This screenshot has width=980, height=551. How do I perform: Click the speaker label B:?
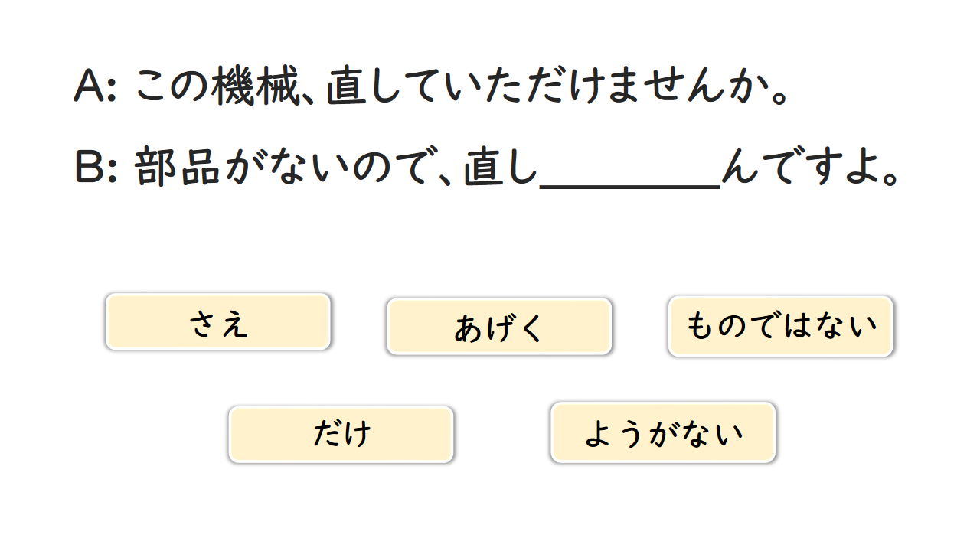point(95,168)
